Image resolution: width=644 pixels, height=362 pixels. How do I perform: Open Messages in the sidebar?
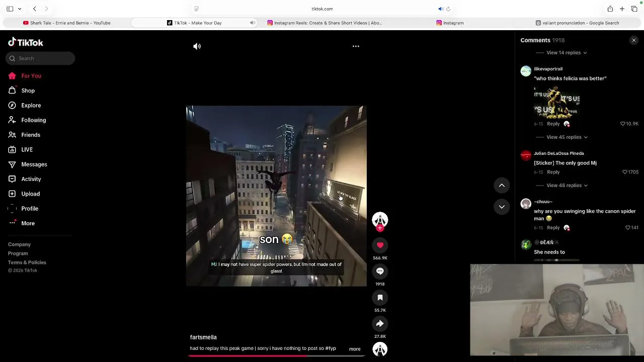pyautogui.click(x=28, y=164)
